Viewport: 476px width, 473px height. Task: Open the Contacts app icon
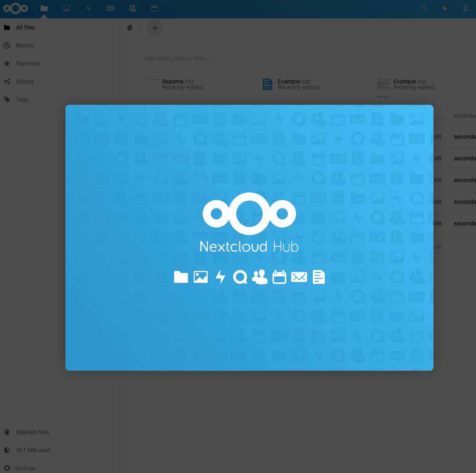tap(132, 9)
